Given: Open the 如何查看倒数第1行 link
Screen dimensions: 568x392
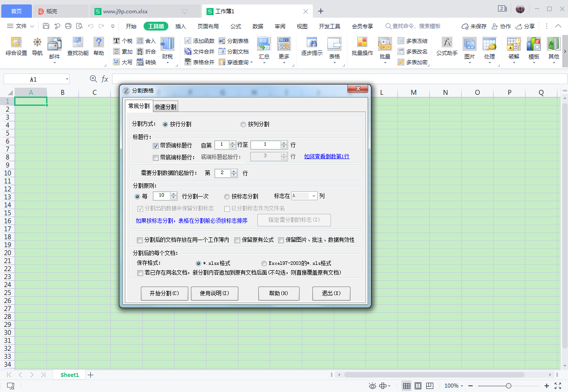Looking at the screenshot, I should 327,156.
